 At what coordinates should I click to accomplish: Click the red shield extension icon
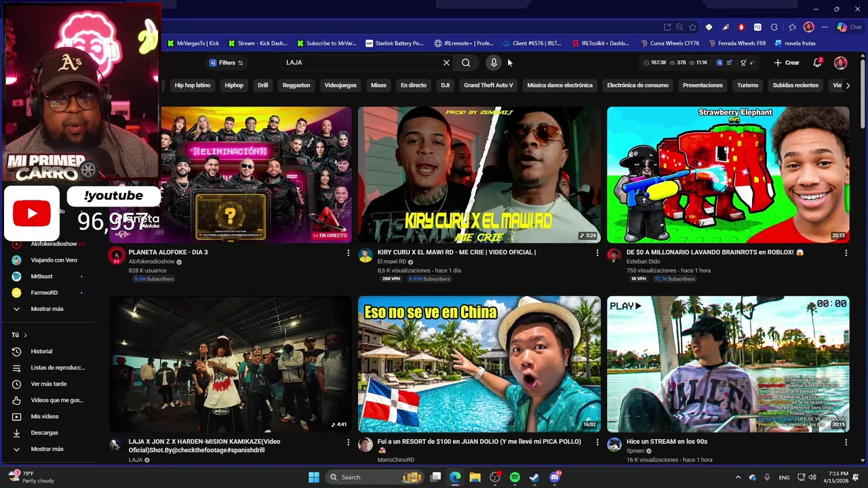[741, 27]
